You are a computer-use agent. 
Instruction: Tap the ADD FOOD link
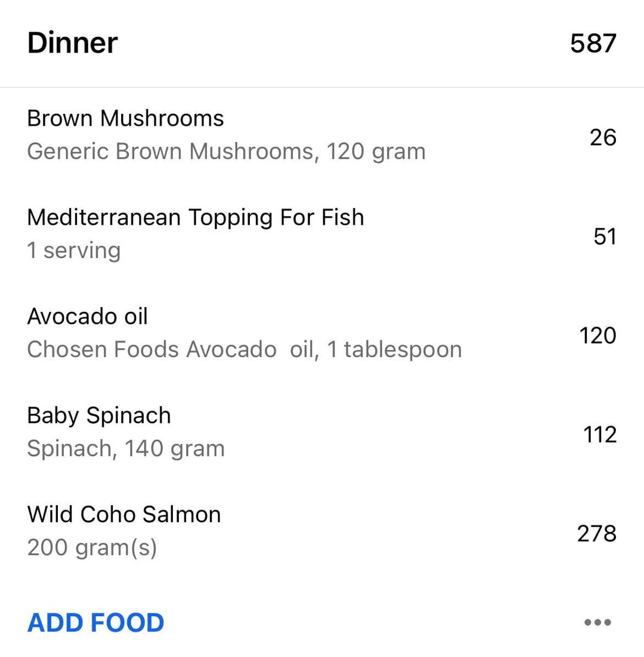pyautogui.click(x=95, y=622)
